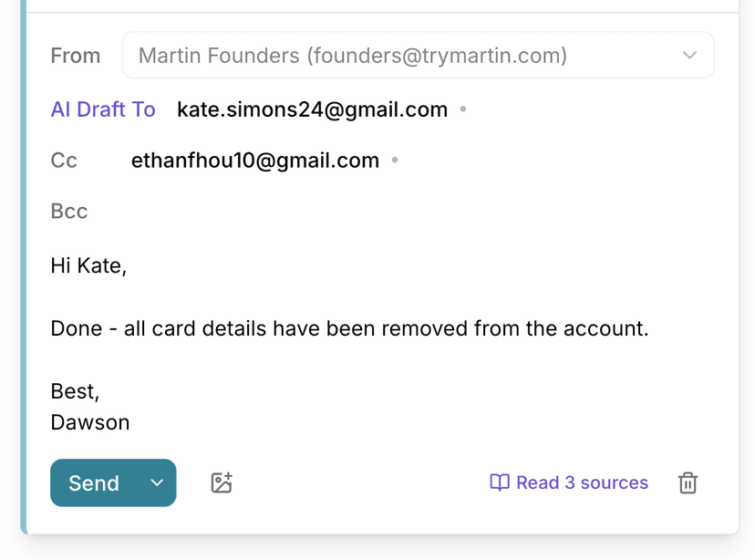Click the dot after kate.simons24@gmail.com
This screenshot has height=560, width=755.
click(463, 109)
